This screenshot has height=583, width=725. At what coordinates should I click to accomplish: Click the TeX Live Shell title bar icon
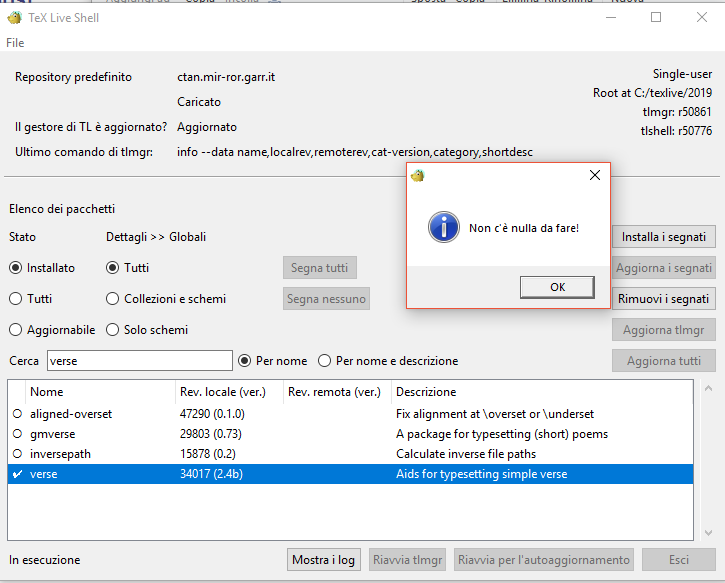(x=15, y=18)
